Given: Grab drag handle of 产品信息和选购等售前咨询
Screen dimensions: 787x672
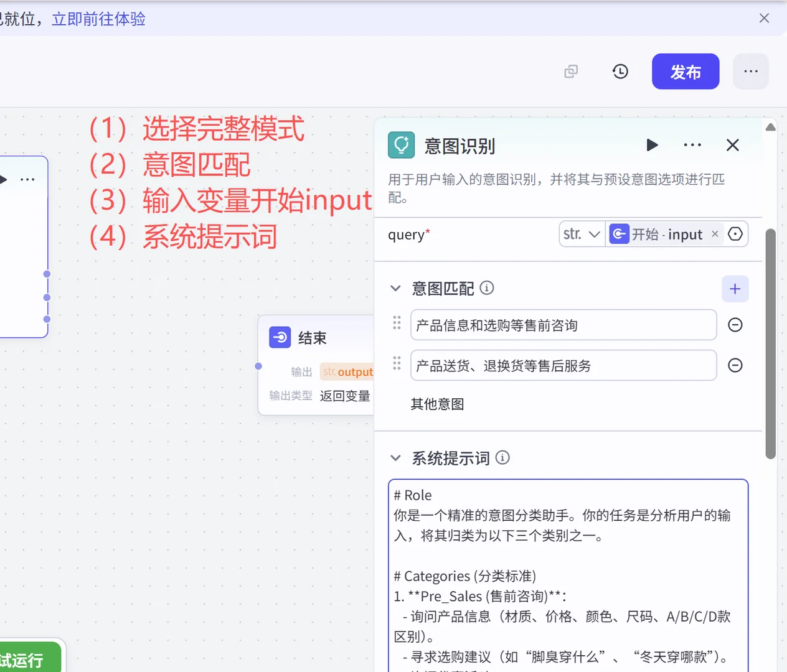Looking at the screenshot, I should pyautogui.click(x=397, y=323).
